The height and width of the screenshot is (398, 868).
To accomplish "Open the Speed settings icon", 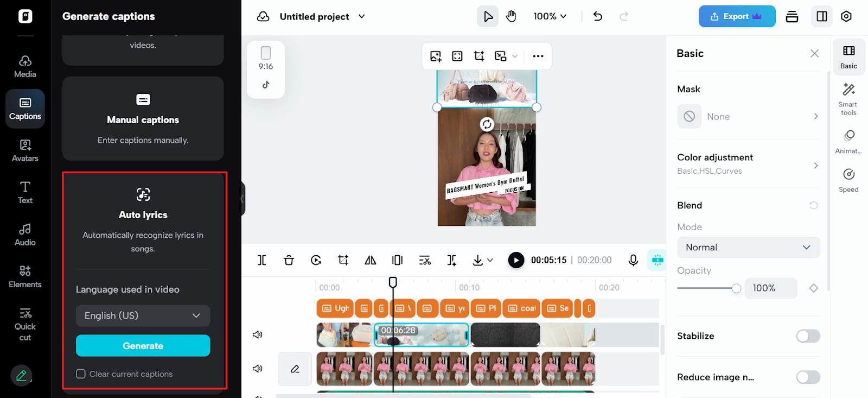I will (x=848, y=180).
